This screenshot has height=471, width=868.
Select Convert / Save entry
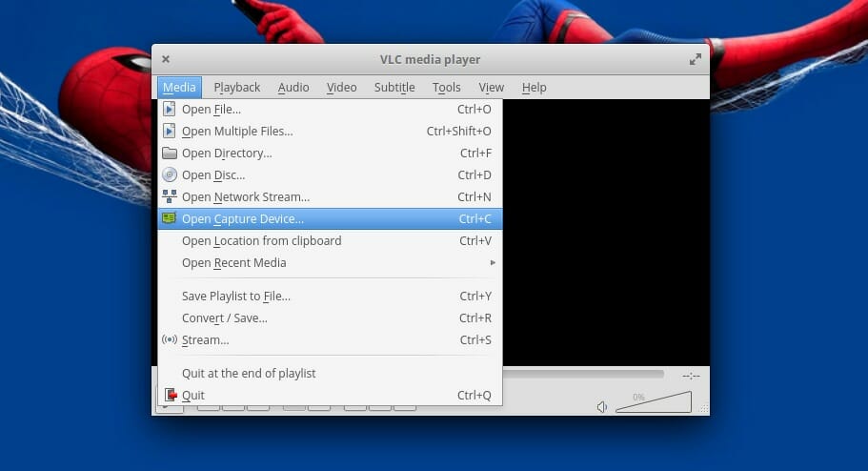[330, 318]
